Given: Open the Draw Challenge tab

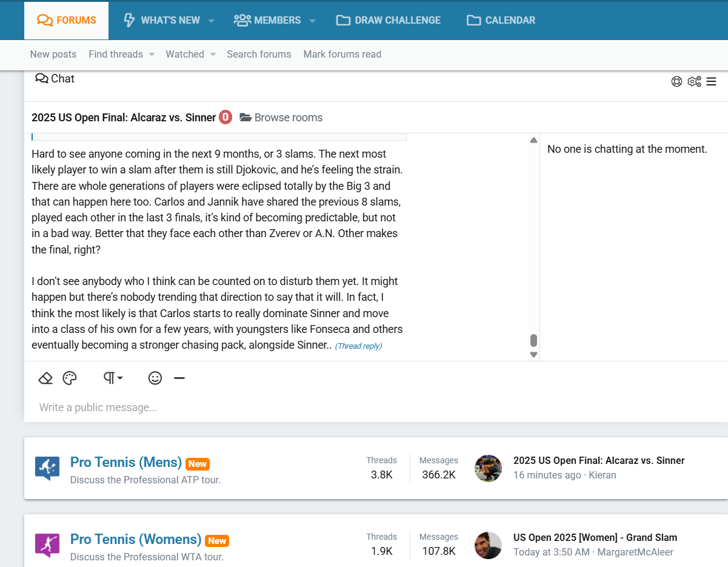Looking at the screenshot, I should point(389,20).
